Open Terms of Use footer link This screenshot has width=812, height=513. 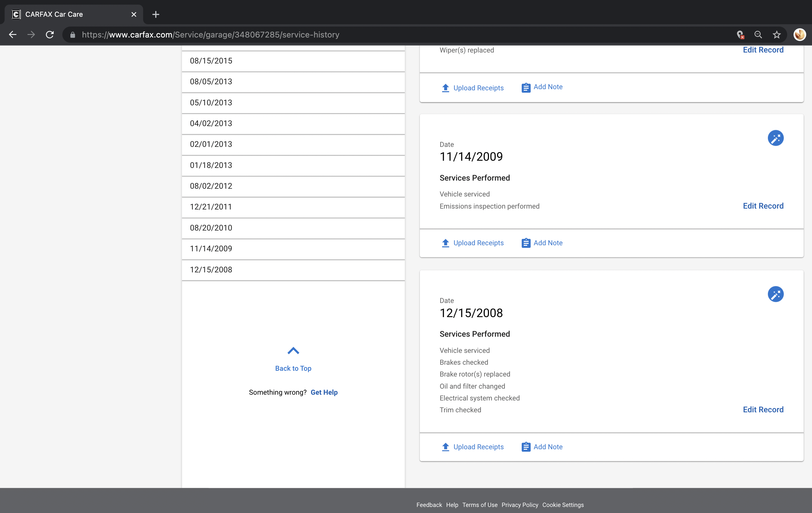pos(480,505)
